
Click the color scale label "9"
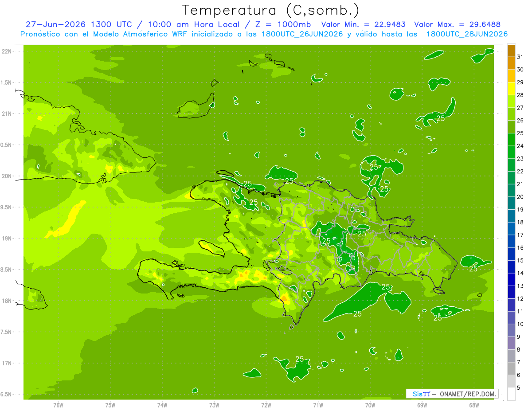[x=518, y=337]
